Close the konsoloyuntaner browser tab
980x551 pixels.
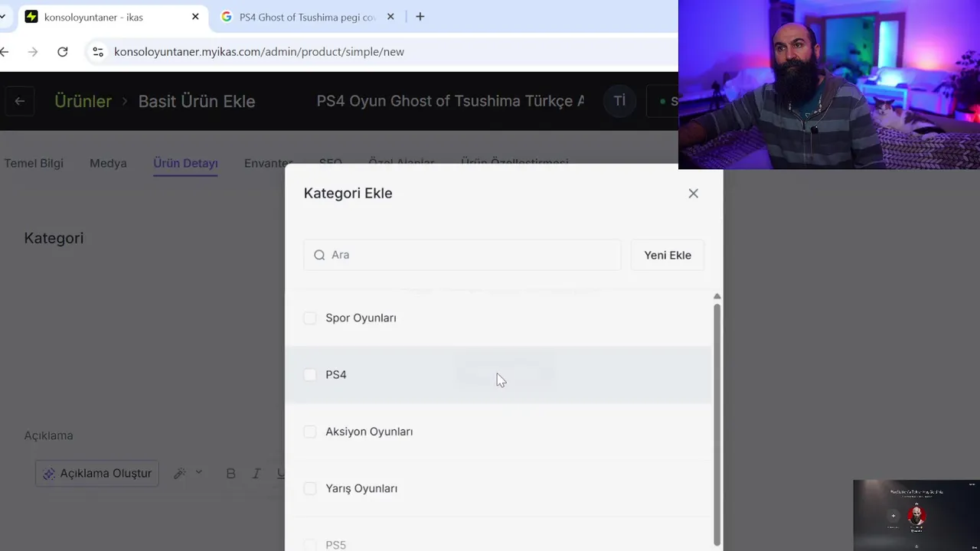pyautogui.click(x=195, y=17)
